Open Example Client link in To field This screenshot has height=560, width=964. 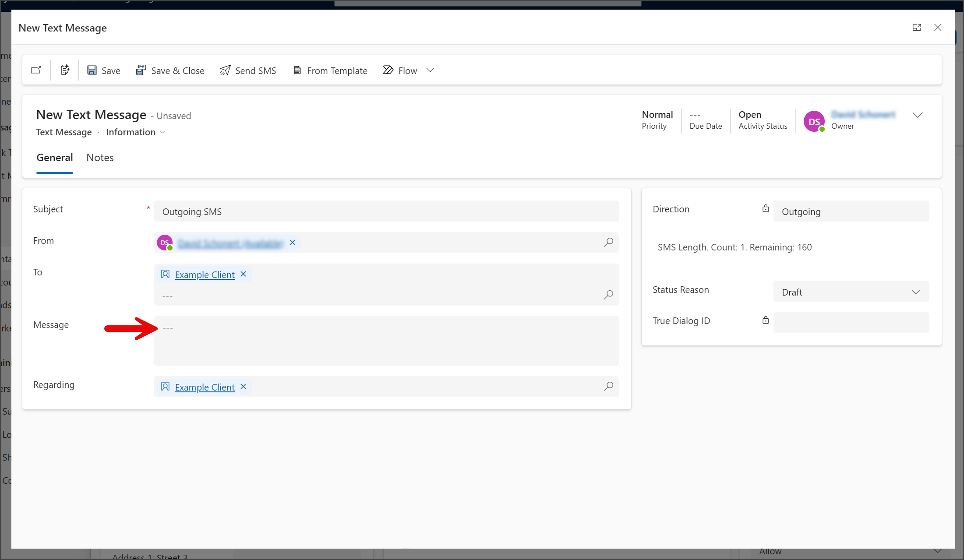coord(205,275)
